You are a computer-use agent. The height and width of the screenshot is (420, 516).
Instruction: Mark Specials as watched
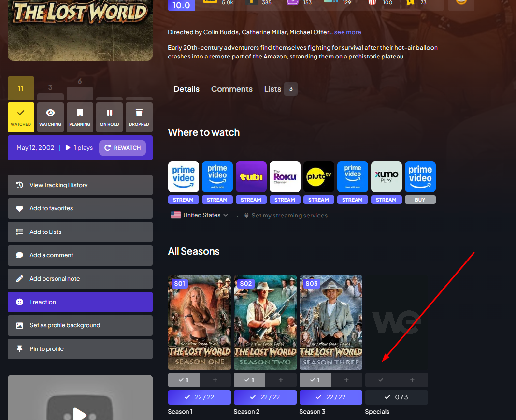coord(381,380)
